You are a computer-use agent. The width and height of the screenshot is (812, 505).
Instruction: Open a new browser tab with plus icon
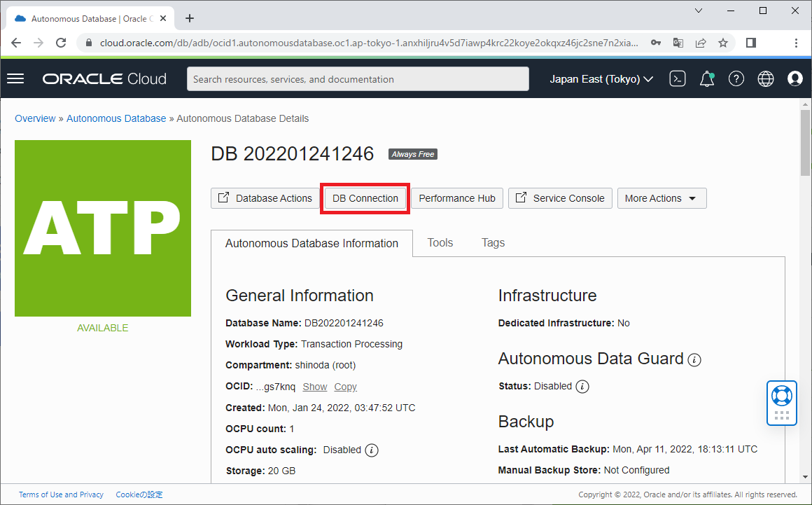click(190, 18)
